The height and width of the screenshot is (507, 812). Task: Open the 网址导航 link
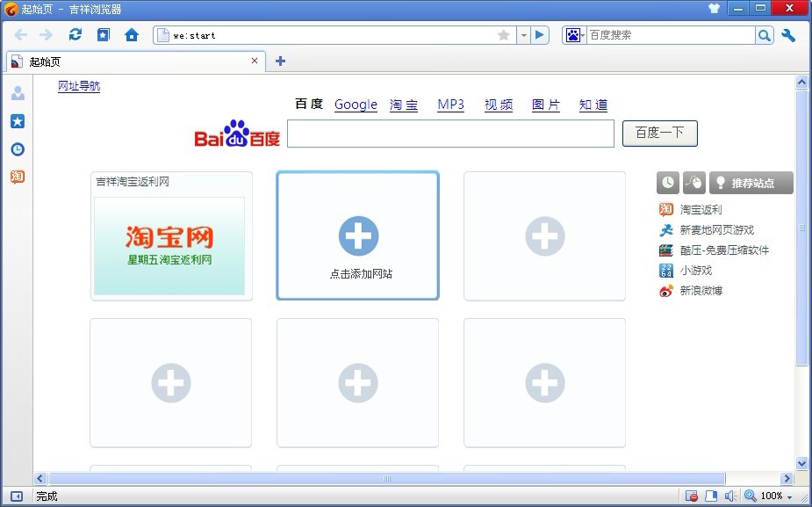click(79, 86)
